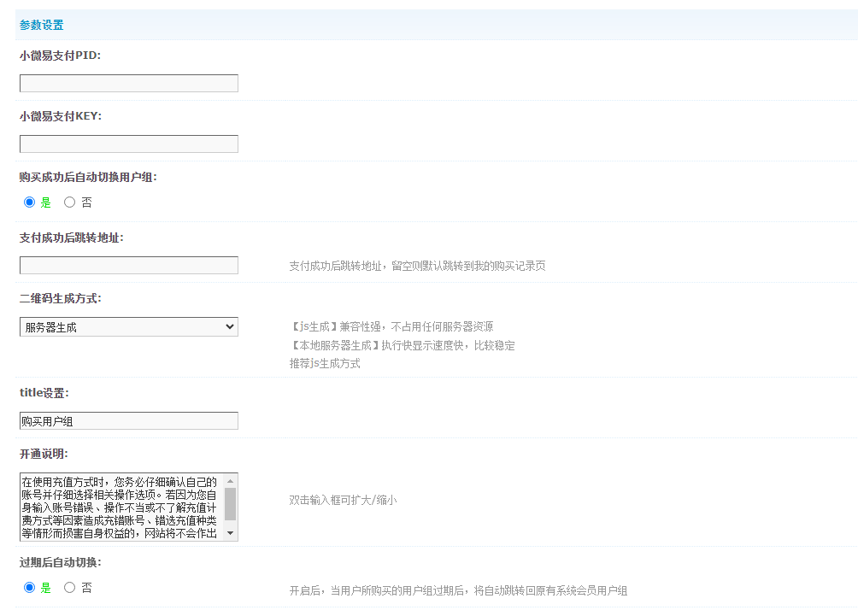The width and height of the screenshot is (858, 616).
Task: Enable 是 for 过期后自动切换
Action: pyautogui.click(x=30, y=588)
